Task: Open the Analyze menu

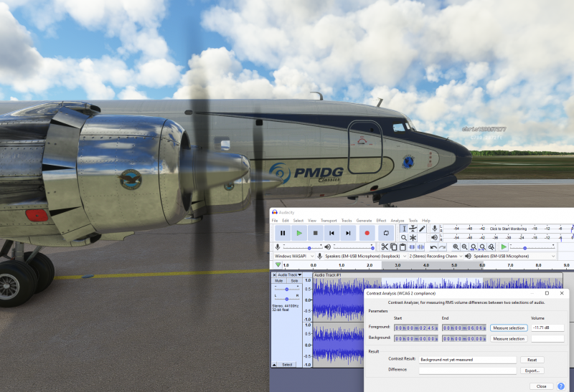Action: tap(397, 221)
